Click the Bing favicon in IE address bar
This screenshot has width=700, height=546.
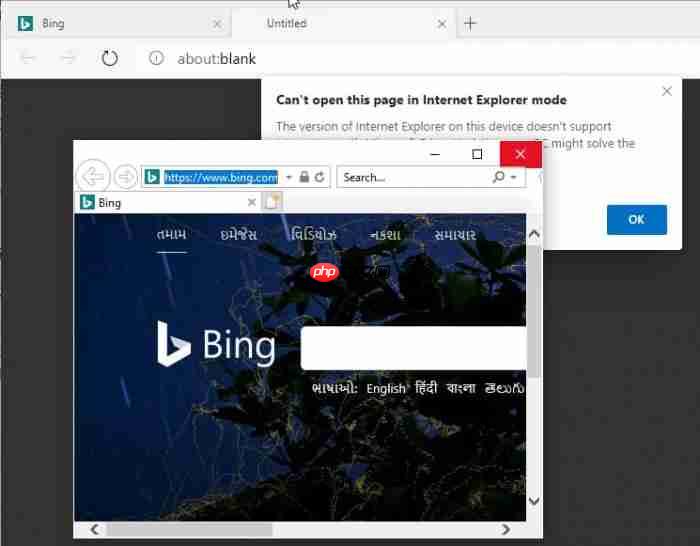[x=151, y=177]
